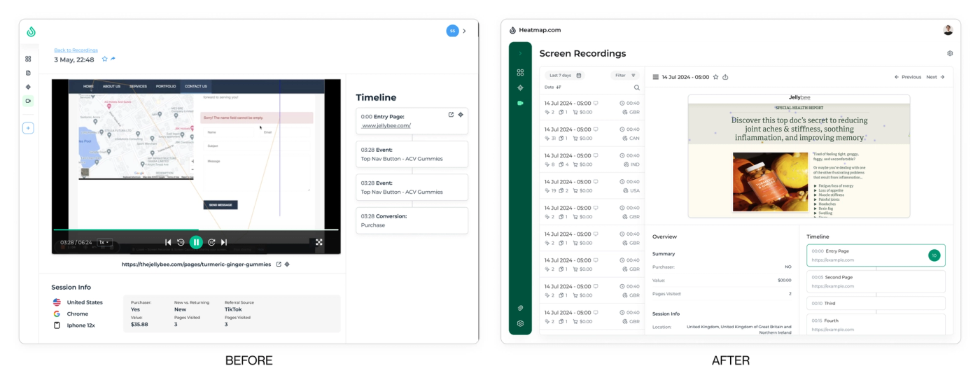
Task: Select 03:28 Conversion Purchase card
Action: pyautogui.click(x=412, y=220)
